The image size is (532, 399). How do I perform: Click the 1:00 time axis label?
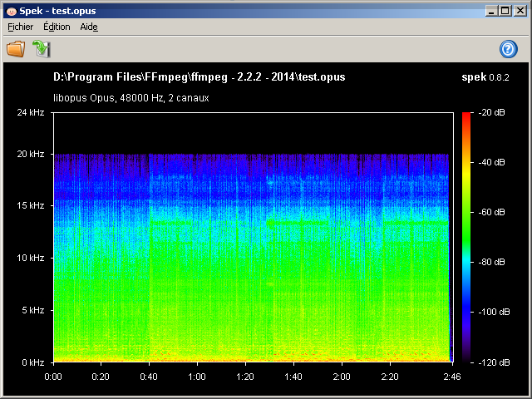point(197,377)
